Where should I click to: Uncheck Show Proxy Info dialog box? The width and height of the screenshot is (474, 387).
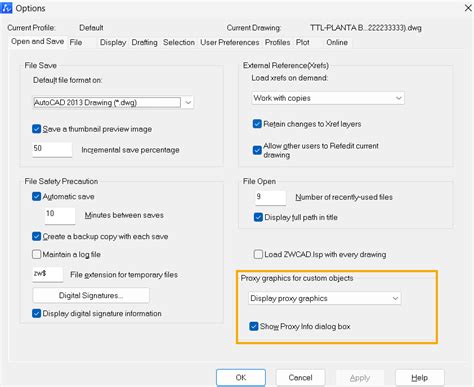(x=254, y=326)
